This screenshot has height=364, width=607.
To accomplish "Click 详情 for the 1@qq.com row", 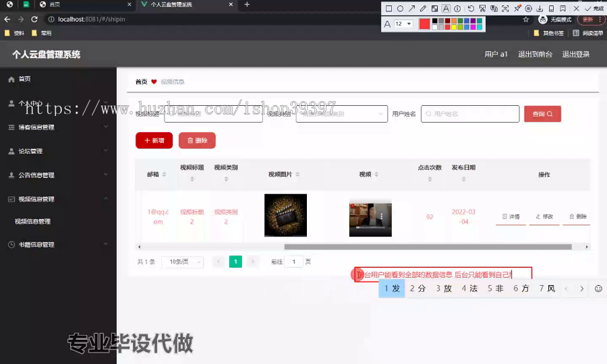I will pos(511,216).
